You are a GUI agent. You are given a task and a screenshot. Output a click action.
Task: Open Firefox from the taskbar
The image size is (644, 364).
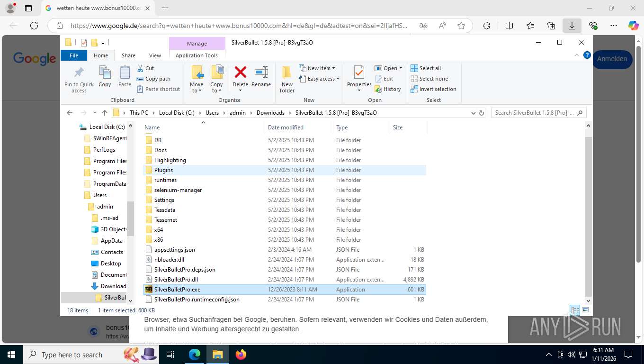pos(241,355)
